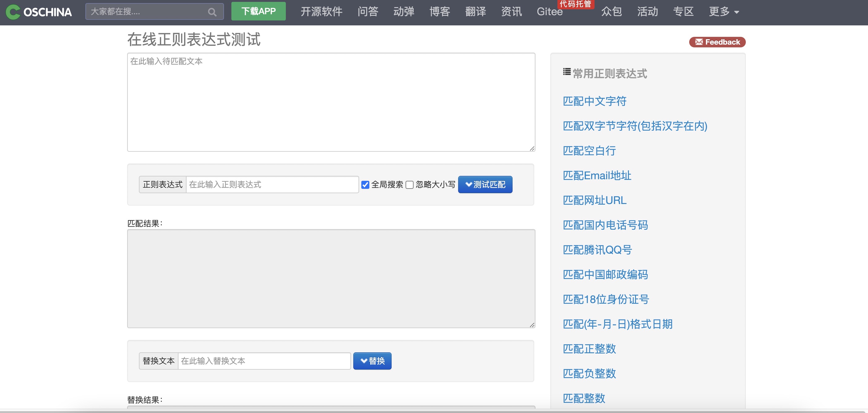
Task: Select the 匹配负整数 link
Action: point(589,374)
